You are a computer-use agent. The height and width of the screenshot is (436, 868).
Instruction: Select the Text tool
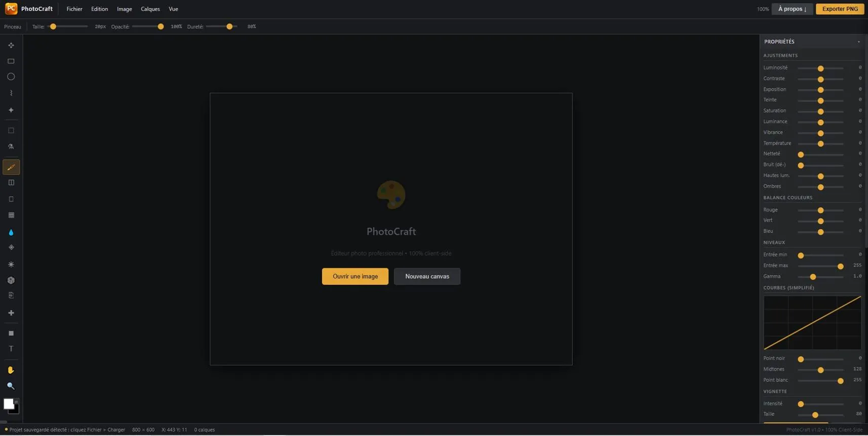11,349
